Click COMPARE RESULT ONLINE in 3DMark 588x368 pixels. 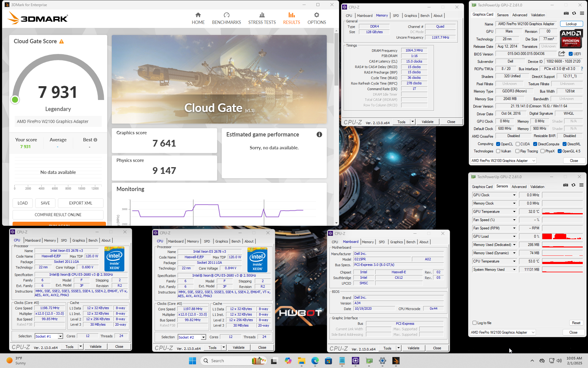click(x=58, y=215)
